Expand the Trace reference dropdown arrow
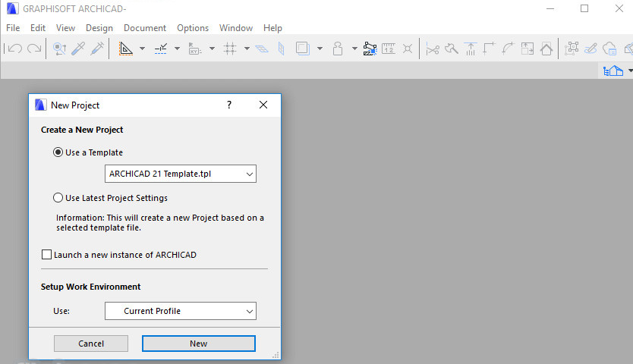The height and width of the screenshot is (364, 633). point(320,49)
